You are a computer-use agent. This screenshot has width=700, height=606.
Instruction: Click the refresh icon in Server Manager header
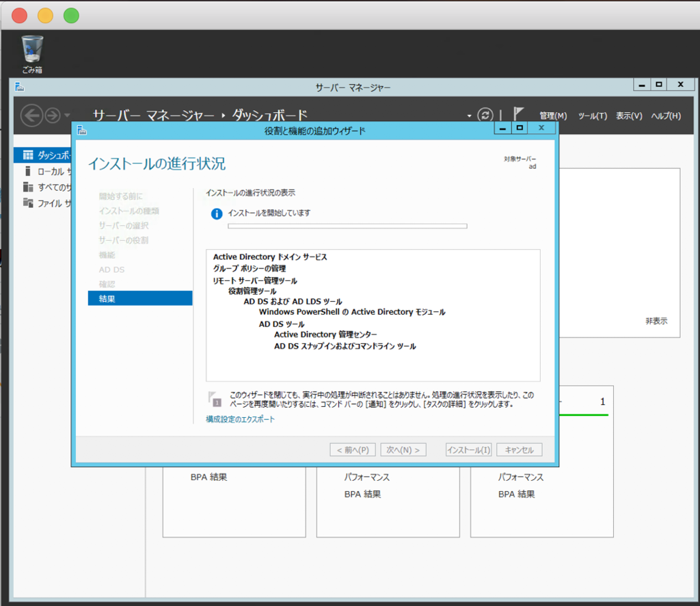(485, 115)
